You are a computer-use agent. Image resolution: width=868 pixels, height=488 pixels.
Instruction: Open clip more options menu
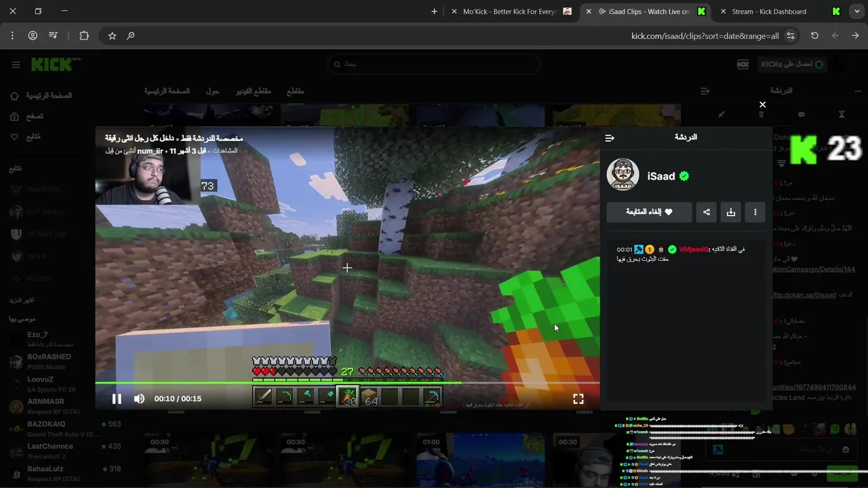755,212
